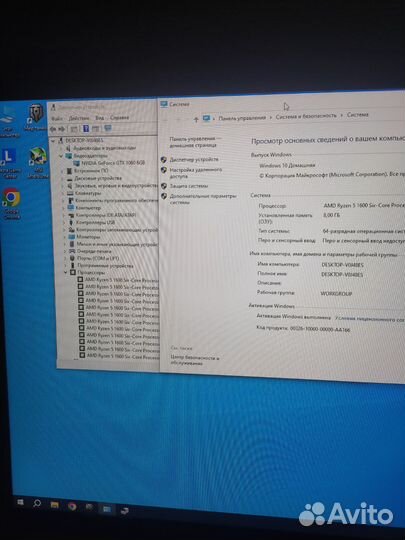Expand the Контроллеры IDE ATA/ATAPI category
The image size is (405, 540).
click(x=63, y=215)
